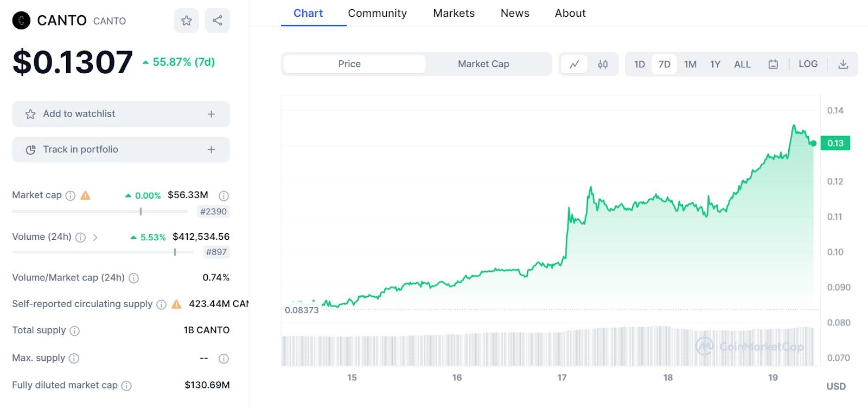Click Volume rank slider marker
The width and height of the screenshot is (868, 408).
coord(175,252)
